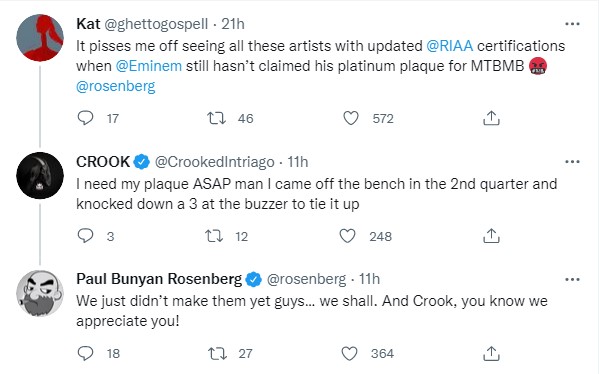Open CROOK's profile via @CrookedIntriago handle
Viewport: 599px width, 374px height.
[x=214, y=162]
